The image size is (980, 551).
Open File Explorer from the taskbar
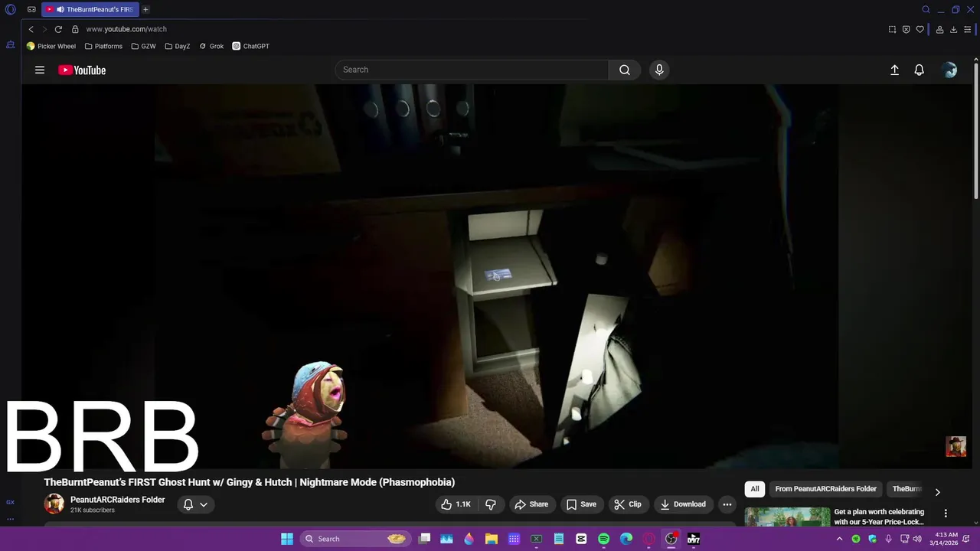(492, 539)
